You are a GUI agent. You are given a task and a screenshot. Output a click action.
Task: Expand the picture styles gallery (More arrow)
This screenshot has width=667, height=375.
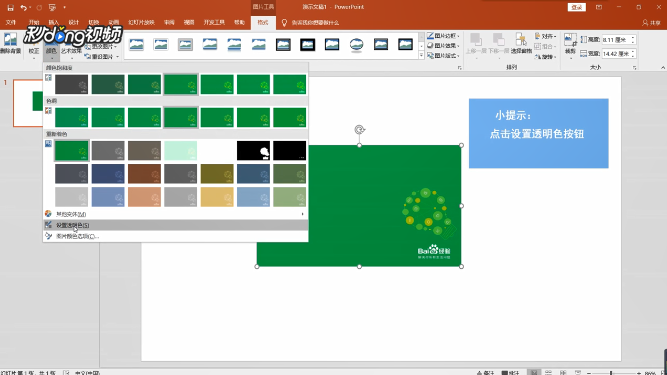[x=421, y=55]
